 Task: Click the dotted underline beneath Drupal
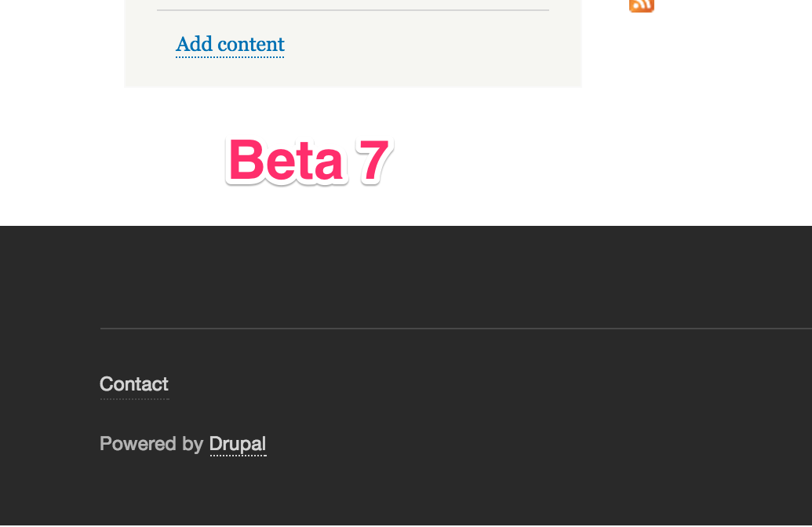(x=238, y=456)
